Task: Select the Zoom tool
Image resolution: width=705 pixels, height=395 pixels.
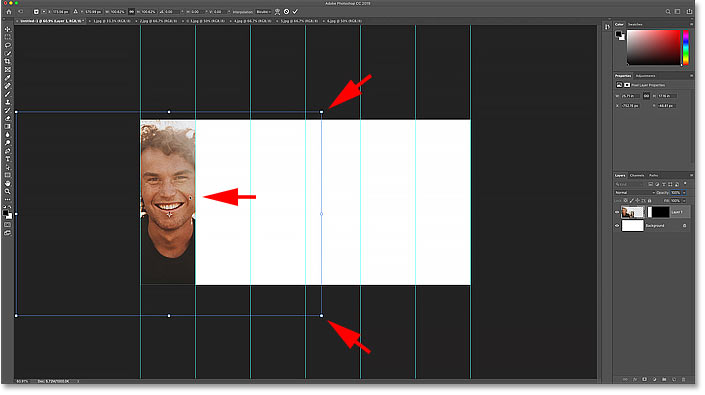Action: [x=8, y=191]
